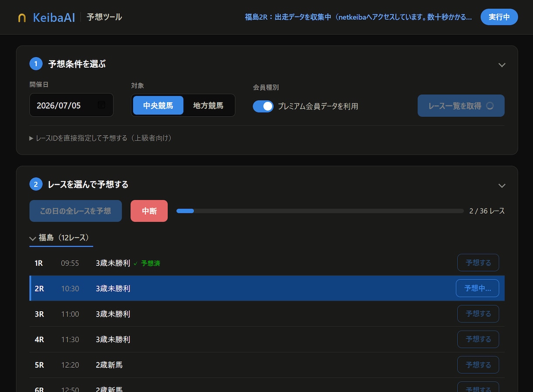Click the KeibaAI horseshoe logo icon
Screen dimensions: 533x392
[22, 17]
